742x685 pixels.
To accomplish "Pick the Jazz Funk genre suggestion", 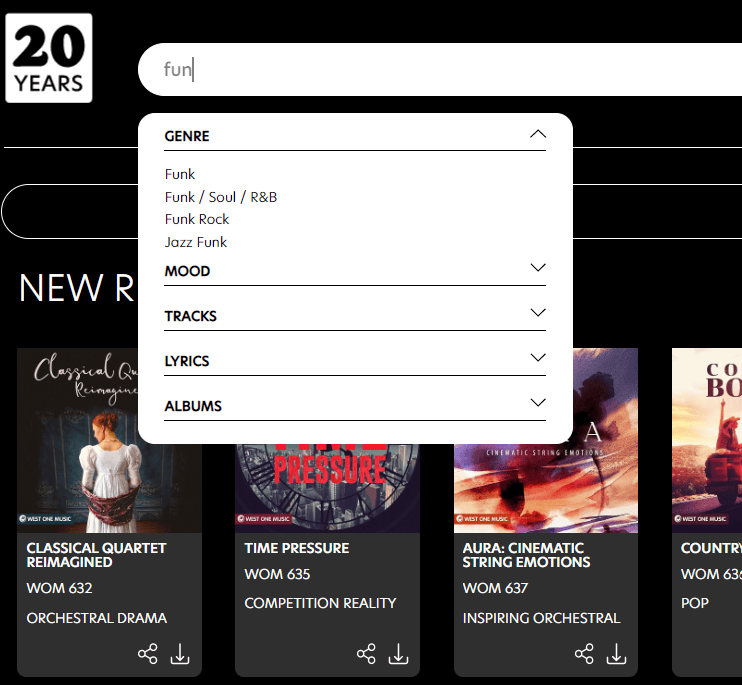I will tap(196, 242).
